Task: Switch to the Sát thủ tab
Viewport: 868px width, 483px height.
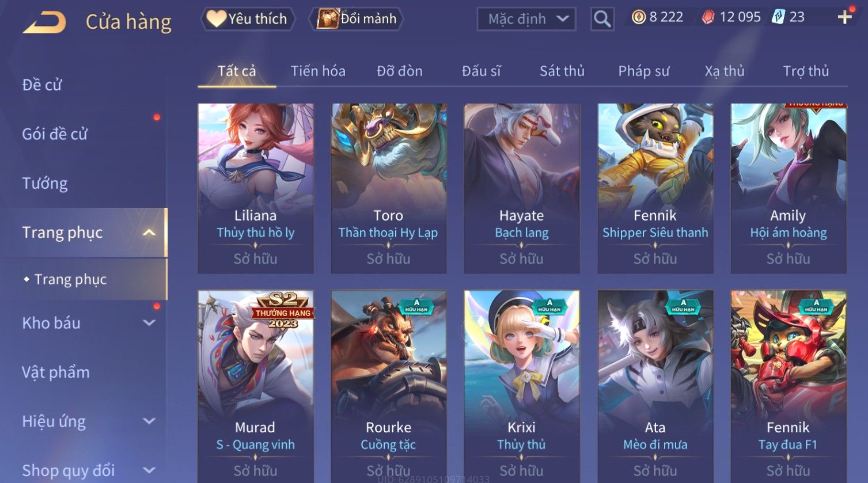Action: pyautogui.click(x=562, y=71)
